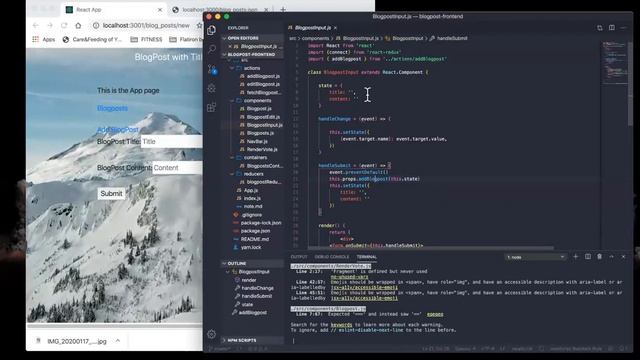Open Blogpost.js in components folder
The image size is (640, 360).
(x=259, y=109)
